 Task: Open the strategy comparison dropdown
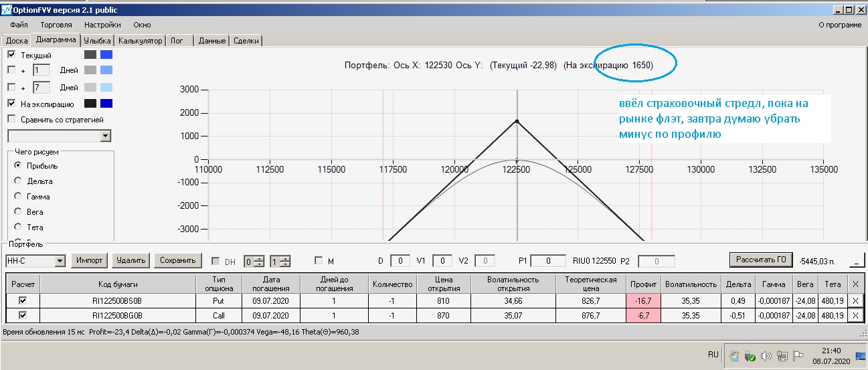[x=105, y=136]
